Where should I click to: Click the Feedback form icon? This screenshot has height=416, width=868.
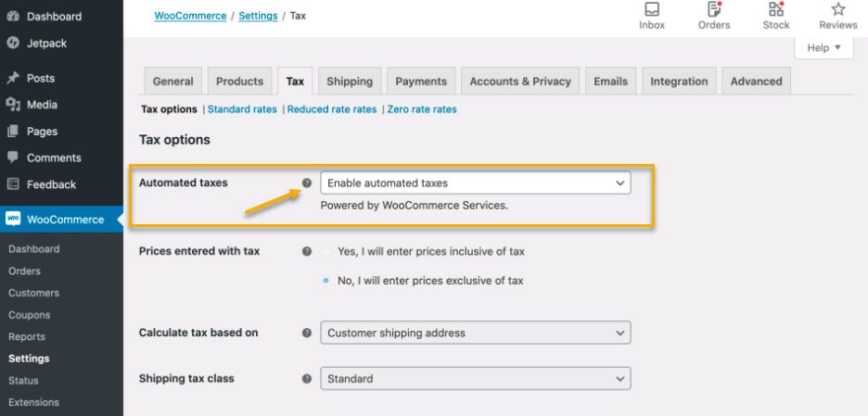(x=13, y=184)
